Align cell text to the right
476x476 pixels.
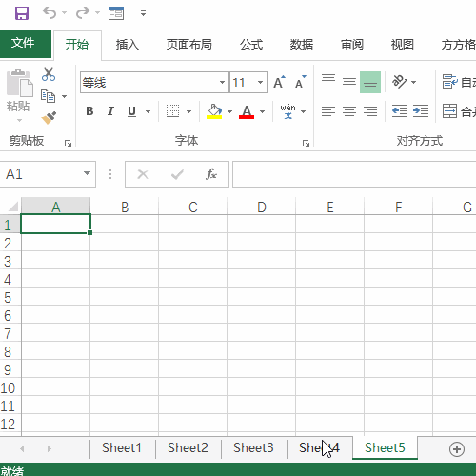(x=370, y=111)
